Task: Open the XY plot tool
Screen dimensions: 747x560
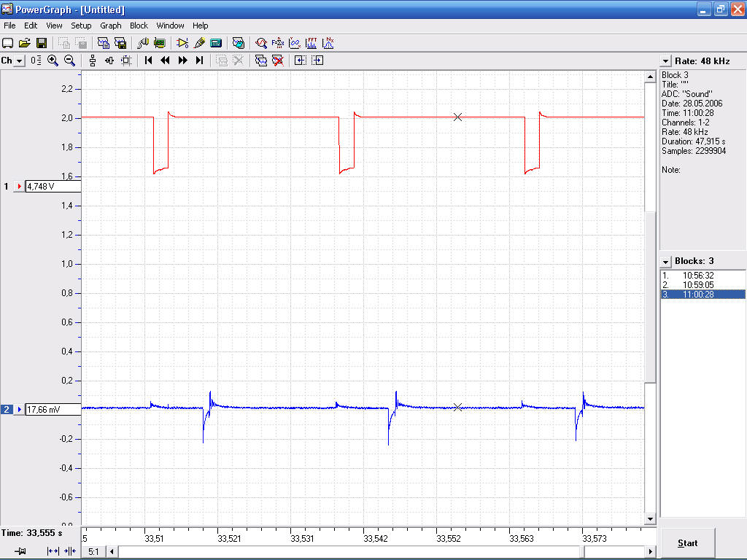Action: [x=295, y=43]
